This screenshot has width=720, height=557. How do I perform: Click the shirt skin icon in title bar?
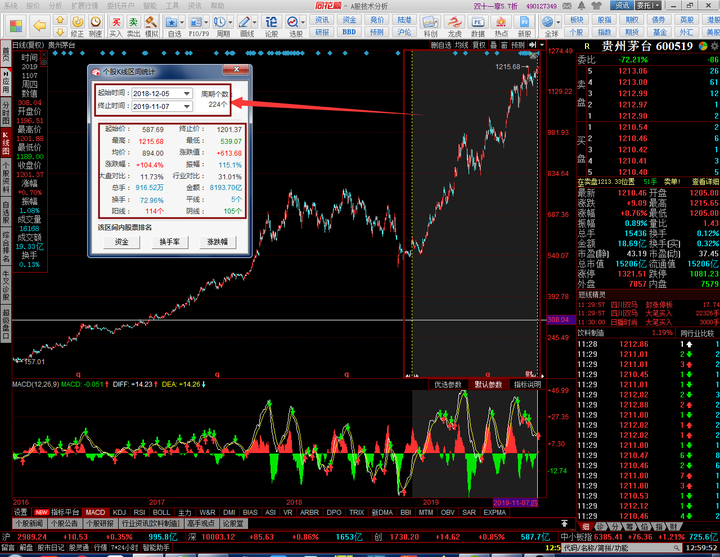pyautogui.click(x=596, y=6)
